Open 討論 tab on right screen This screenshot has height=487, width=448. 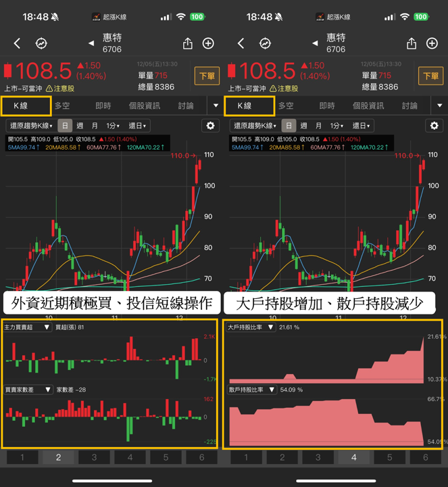tap(409, 106)
